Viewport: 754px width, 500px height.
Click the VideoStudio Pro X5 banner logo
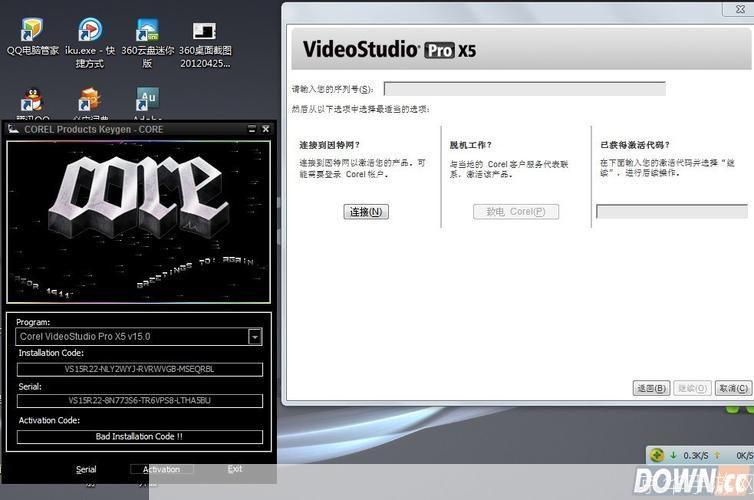pos(390,50)
